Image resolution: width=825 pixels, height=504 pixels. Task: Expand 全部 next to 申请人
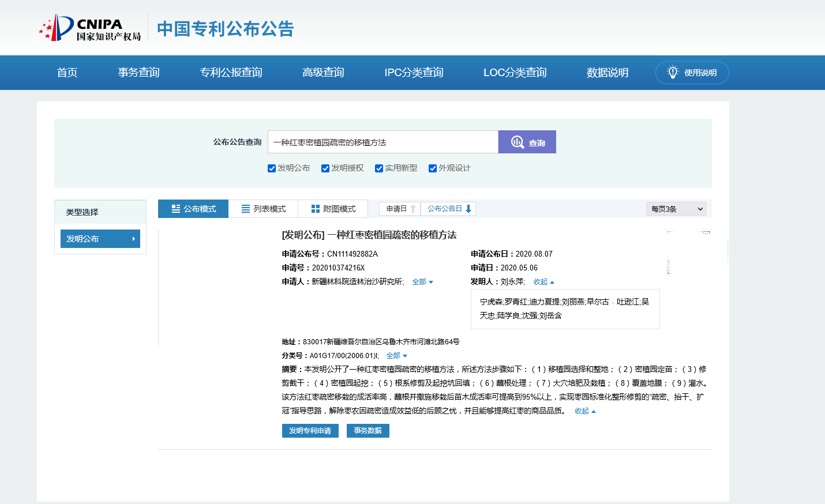click(422, 282)
